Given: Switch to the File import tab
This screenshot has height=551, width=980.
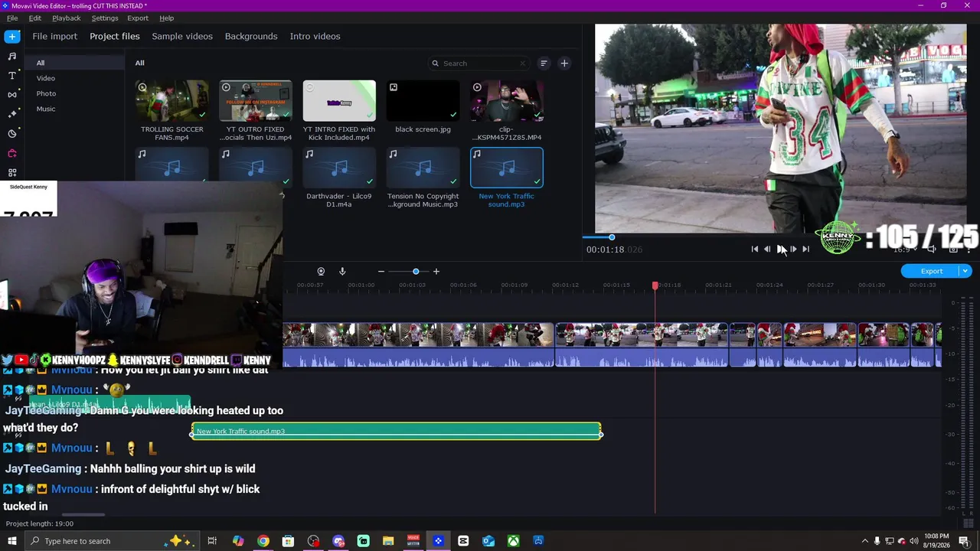Looking at the screenshot, I should [55, 36].
